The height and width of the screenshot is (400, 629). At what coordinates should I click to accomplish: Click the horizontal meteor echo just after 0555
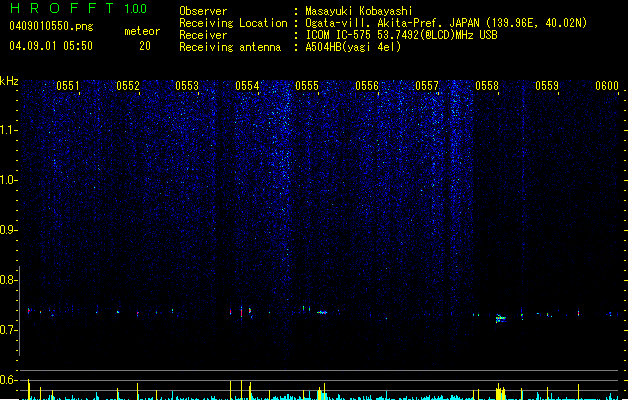tap(322, 312)
